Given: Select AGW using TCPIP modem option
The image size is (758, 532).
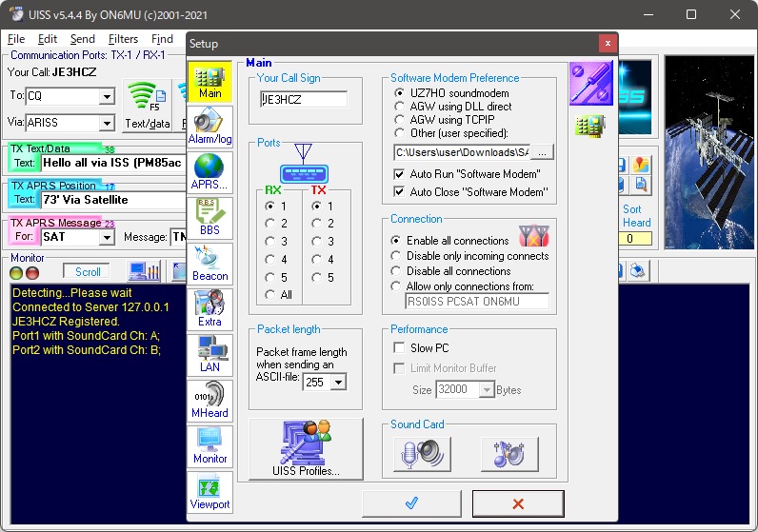Looking at the screenshot, I should point(400,121).
